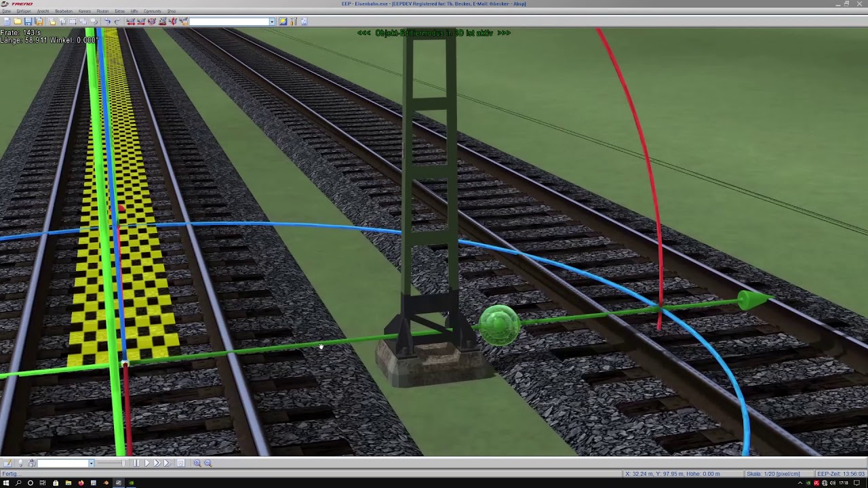
Task: Zoom in with the plus magnifier icon
Action: tap(197, 463)
